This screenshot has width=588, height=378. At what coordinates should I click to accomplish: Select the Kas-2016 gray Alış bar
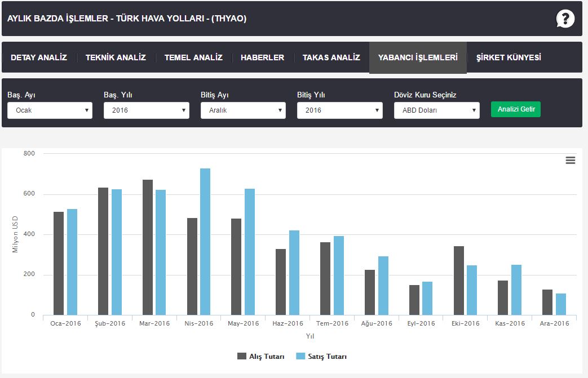[503, 298]
